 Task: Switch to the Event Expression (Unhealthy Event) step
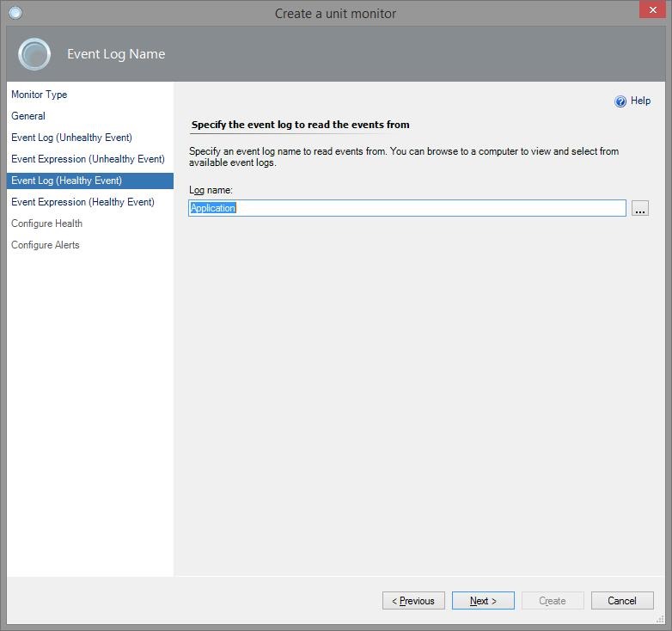[88, 159]
